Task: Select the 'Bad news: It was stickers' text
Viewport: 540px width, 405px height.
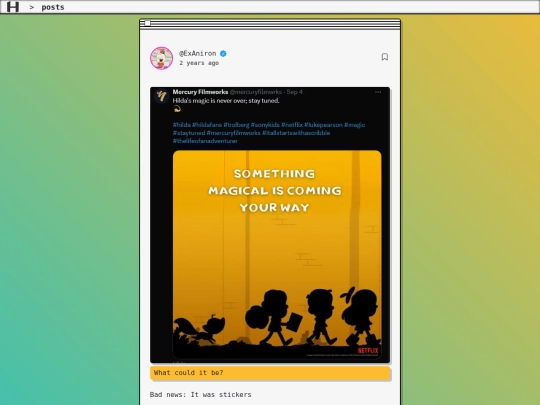Action: [x=200, y=395]
